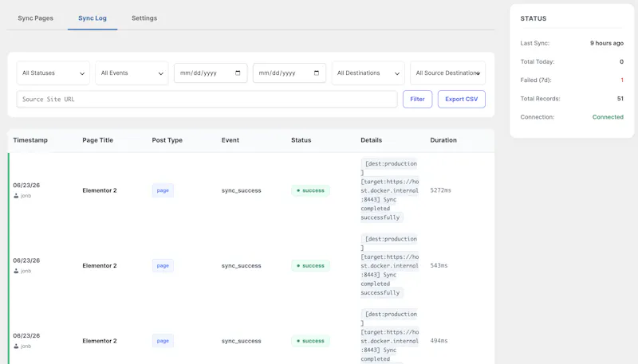Image resolution: width=638 pixels, height=364 pixels.
Task: Open calendar picker of second date field
Action: (317, 73)
